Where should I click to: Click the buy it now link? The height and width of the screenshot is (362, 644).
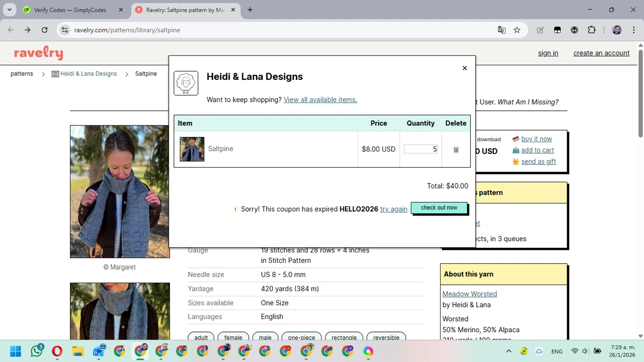click(x=536, y=139)
